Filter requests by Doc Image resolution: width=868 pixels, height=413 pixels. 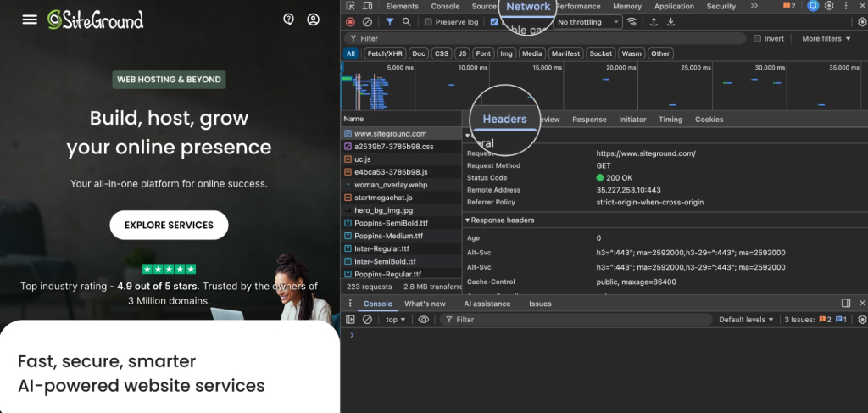coord(419,53)
